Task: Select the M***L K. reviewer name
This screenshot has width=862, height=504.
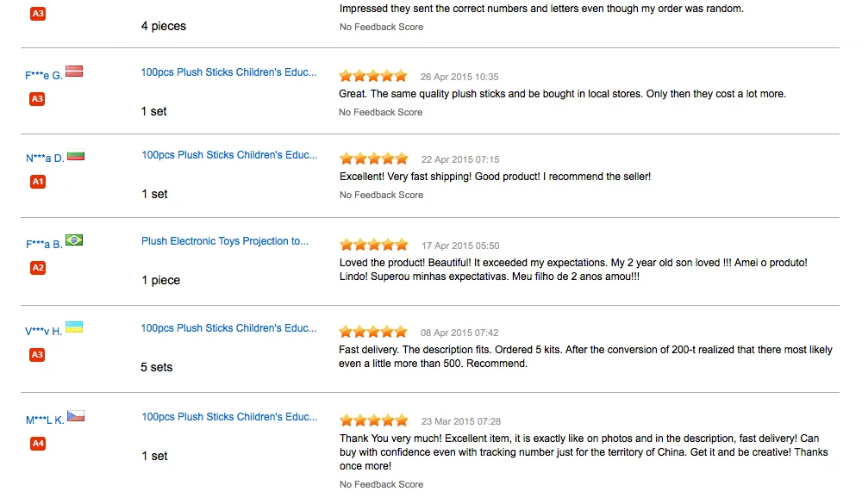Action: pyautogui.click(x=45, y=420)
